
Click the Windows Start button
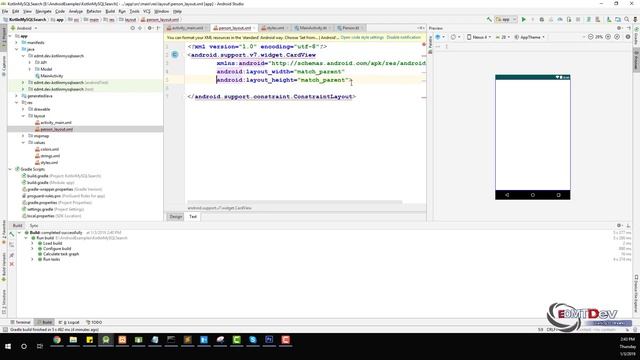(x=8, y=346)
